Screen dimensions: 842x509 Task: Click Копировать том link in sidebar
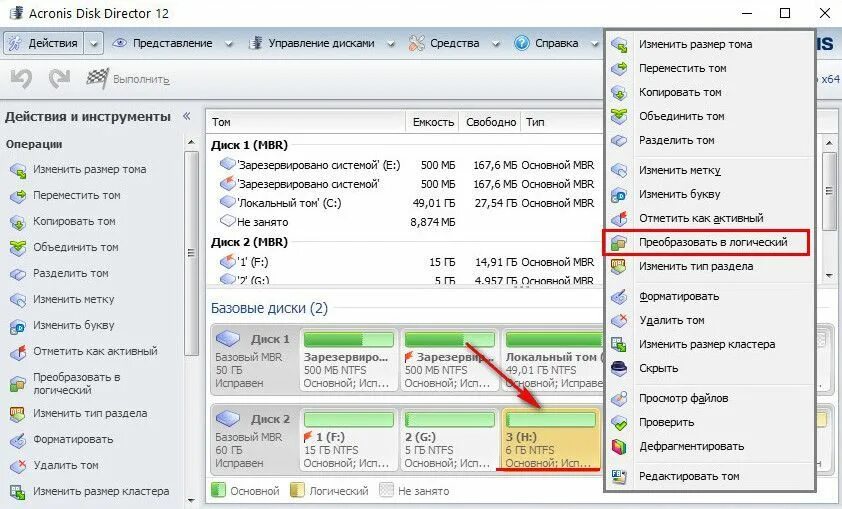point(74,221)
